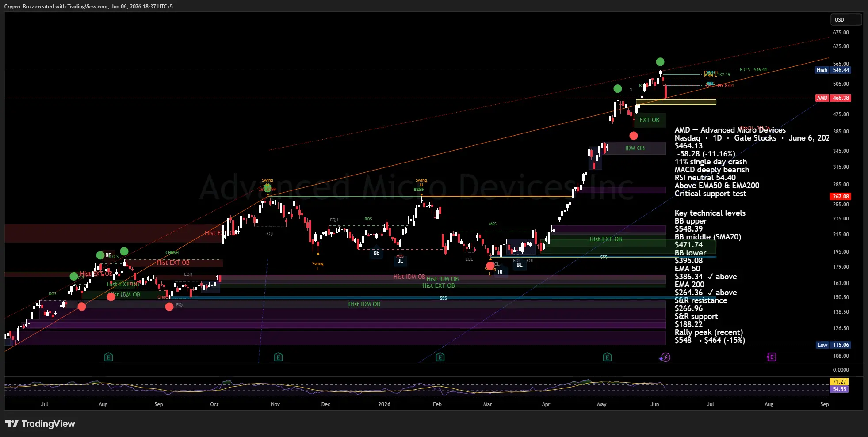The height and width of the screenshot is (437, 868).
Task: Click the "425.00" price scale value
Action: point(841,114)
